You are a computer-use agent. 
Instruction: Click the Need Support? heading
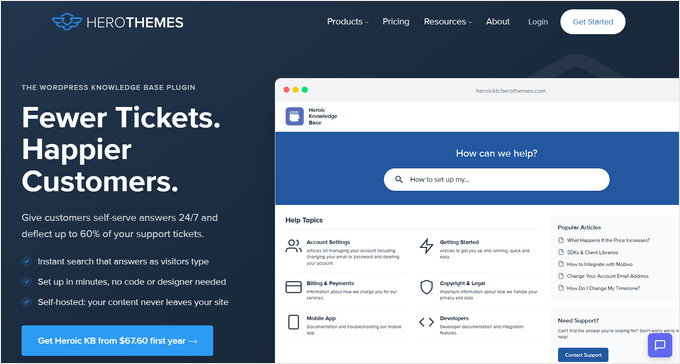pyautogui.click(x=578, y=321)
